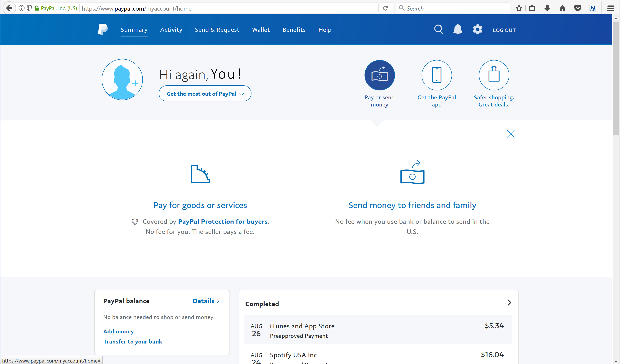The height and width of the screenshot is (364, 620).
Task: Select the Summary tab
Action: click(x=134, y=30)
